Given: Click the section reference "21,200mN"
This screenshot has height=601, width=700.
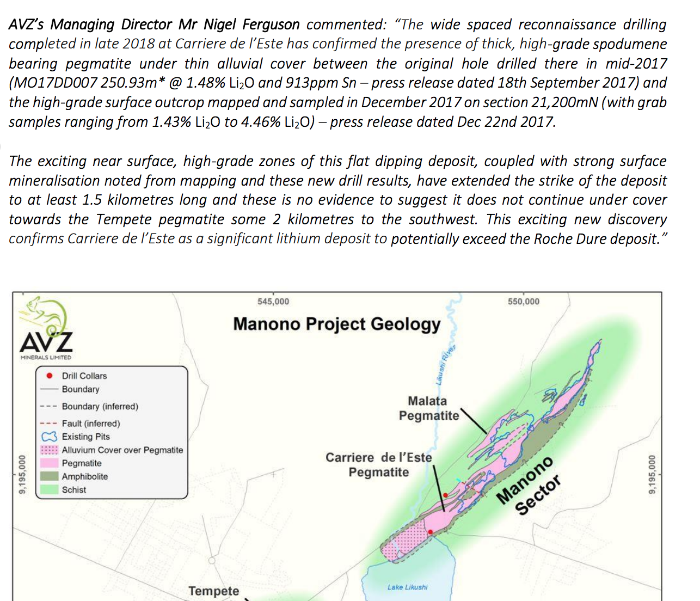Looking at the screenshot, I should pyautogui.click(x=563, y=102).
